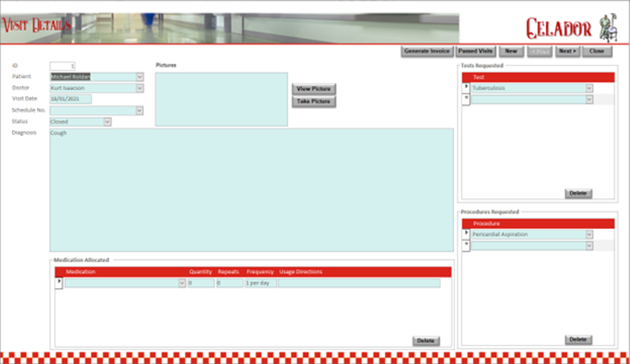Click the Visit Date field
This screenshot has height=364, width=630.
(70, 99)
